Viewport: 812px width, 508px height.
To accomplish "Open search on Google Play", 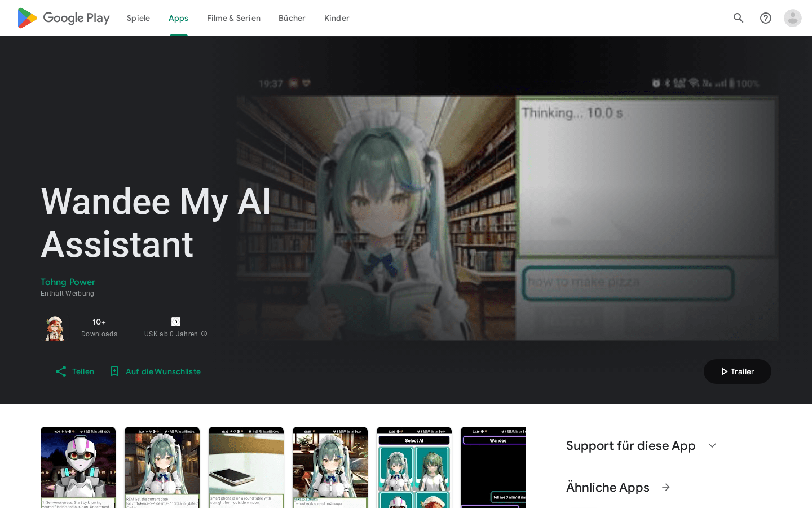I will [738, 17].
